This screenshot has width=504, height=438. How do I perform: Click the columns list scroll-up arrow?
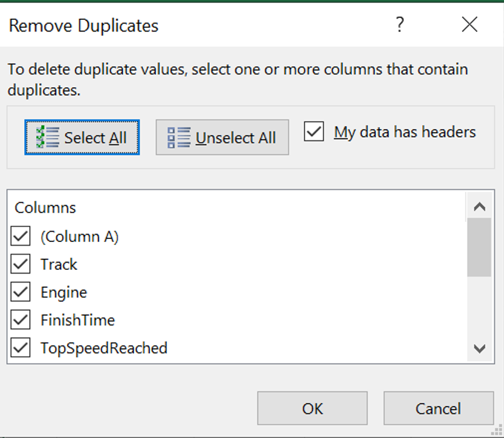point(479,206)
